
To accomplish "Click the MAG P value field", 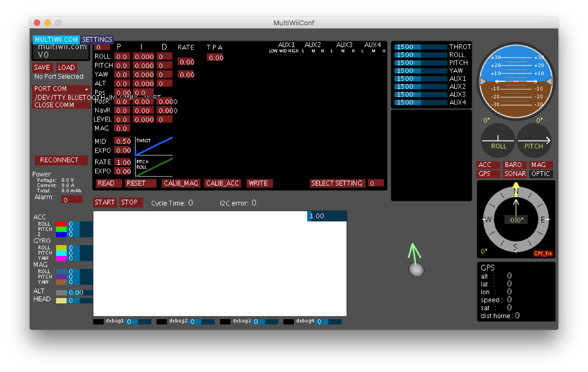I will [x=122, y=129].
